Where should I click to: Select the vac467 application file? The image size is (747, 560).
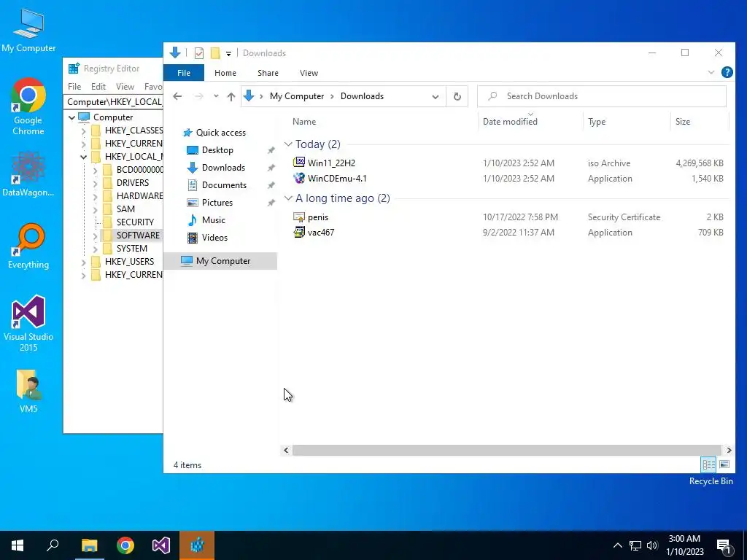pyautogui.click(x=508, y=233)
